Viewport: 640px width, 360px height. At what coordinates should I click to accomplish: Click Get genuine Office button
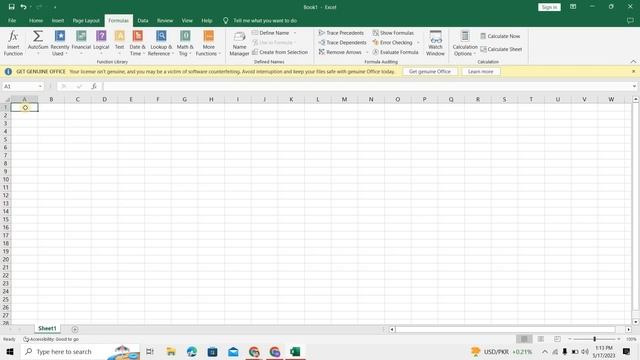click(430, 71)
